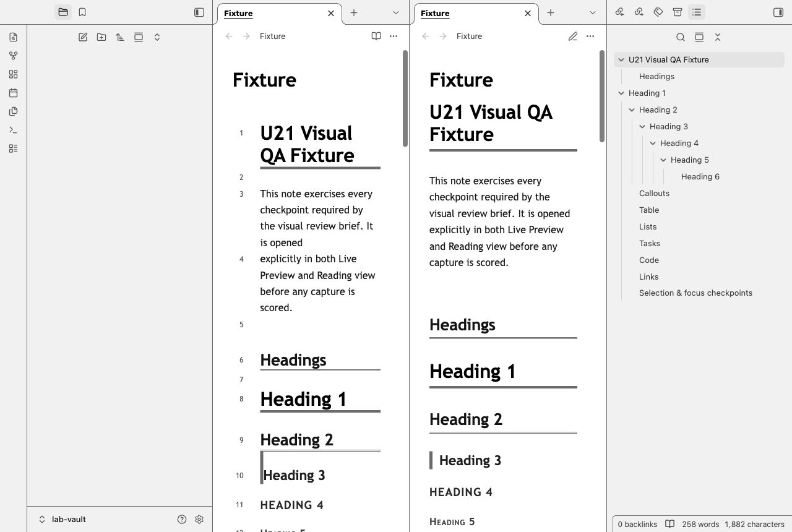792x532 pixels.
Task: Collapse all headings in the outline
Action: point(718,37)
